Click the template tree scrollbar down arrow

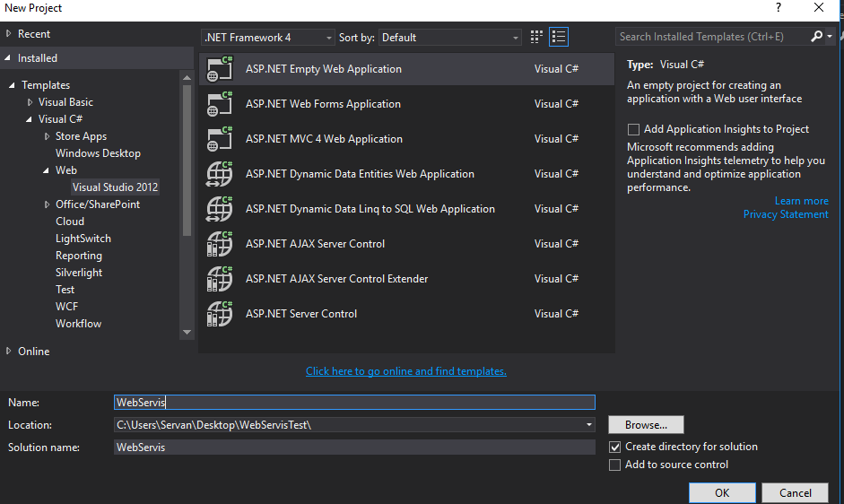pos(187,332)
